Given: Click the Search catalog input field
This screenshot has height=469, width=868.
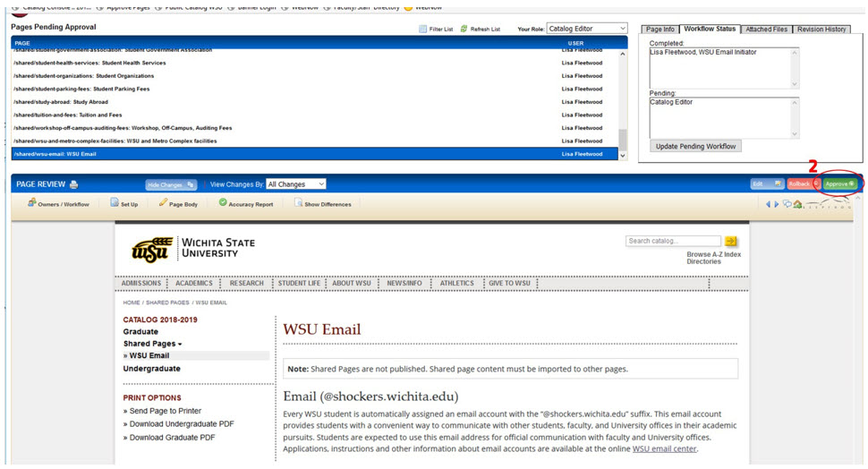Looking at the screenshot, I should point(673,241).
